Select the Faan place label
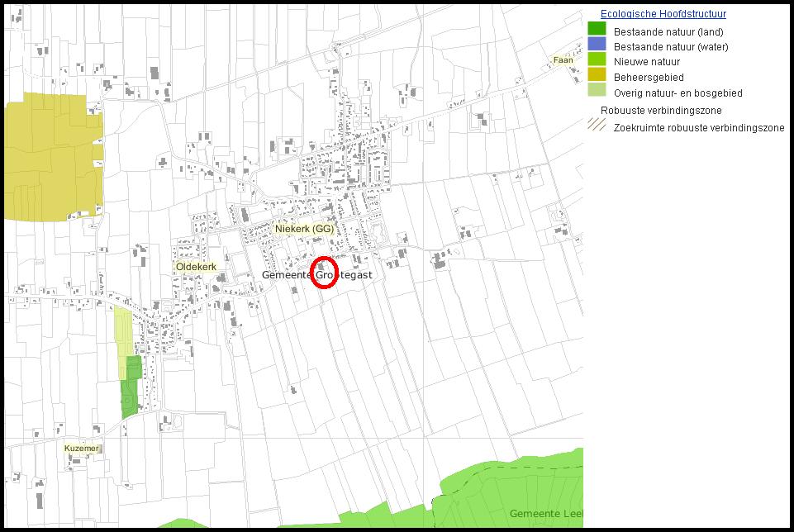The height and width of the screenshot is (532, 794). click(x=563, y=60)
